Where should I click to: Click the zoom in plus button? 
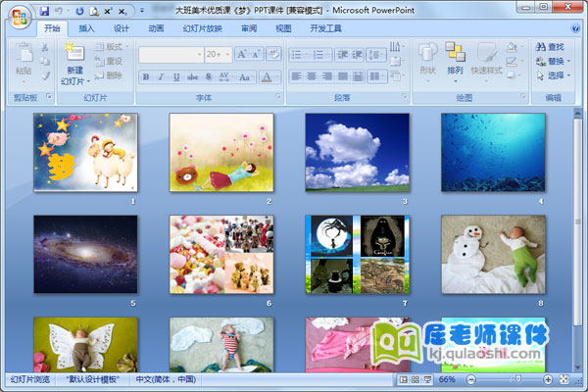point(547,379)
